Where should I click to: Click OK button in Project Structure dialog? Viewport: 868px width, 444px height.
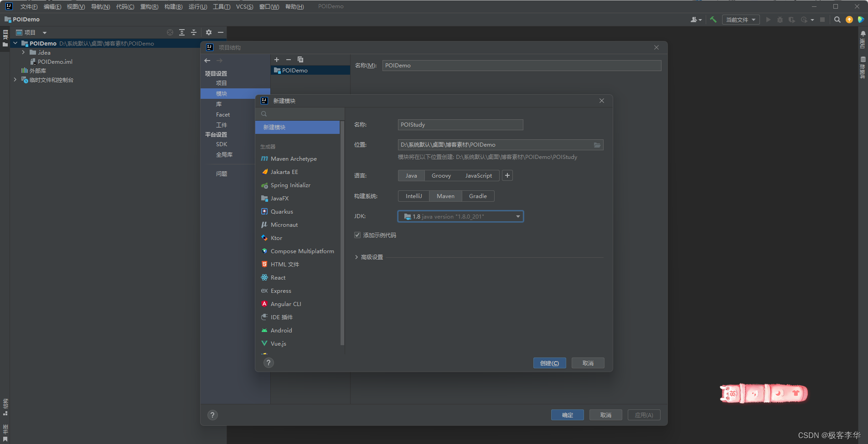point(567,415)
